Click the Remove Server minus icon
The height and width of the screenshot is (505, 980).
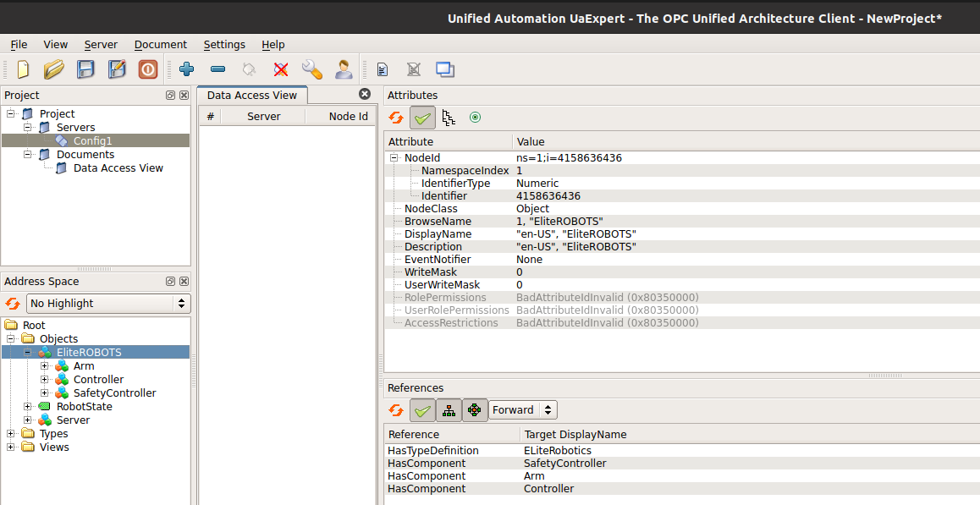[x=217, y=69]
